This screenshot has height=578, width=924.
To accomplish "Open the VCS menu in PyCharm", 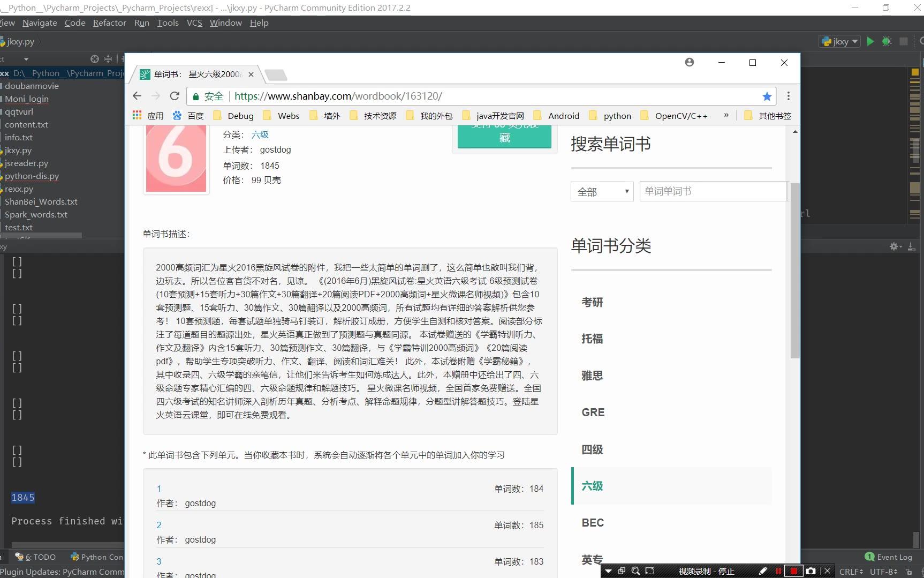I will pos(194,22).
